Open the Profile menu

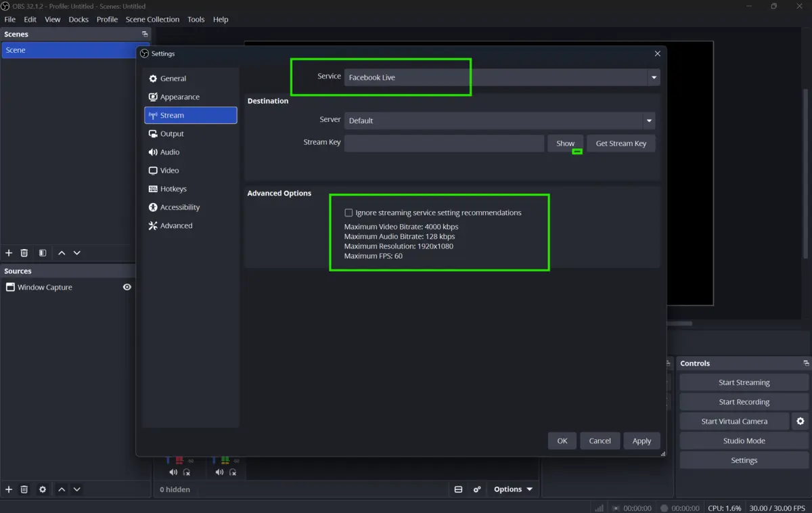click(107, 19)
